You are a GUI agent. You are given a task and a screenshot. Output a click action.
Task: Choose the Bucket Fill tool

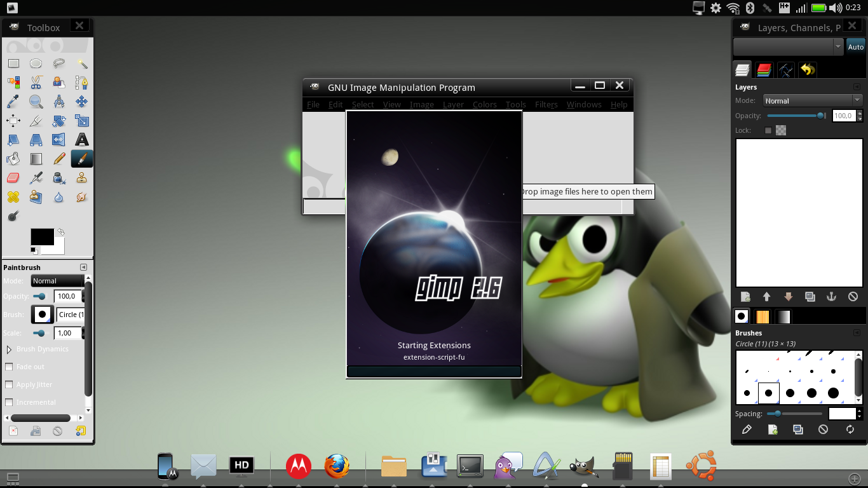[13, 159]
